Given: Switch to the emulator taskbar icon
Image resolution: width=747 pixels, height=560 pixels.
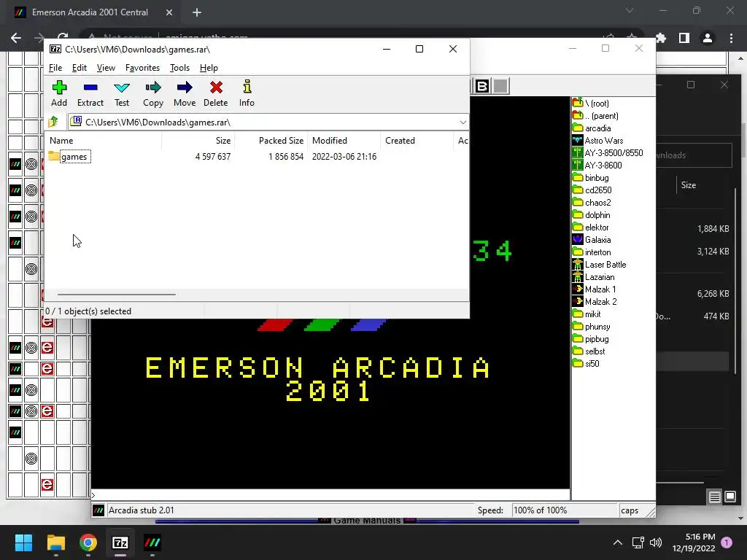Looking at the screenshot, I should [152, 542].
